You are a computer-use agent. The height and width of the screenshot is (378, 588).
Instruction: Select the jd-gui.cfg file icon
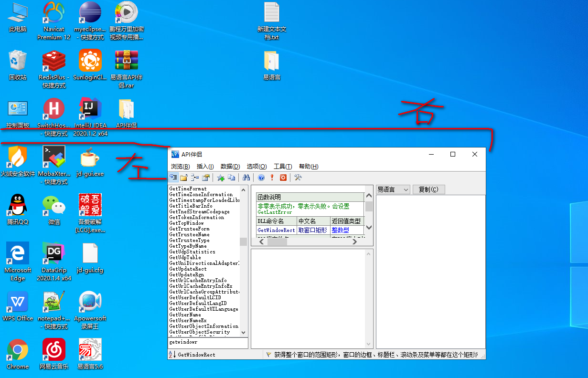click(x=90, y=258)
